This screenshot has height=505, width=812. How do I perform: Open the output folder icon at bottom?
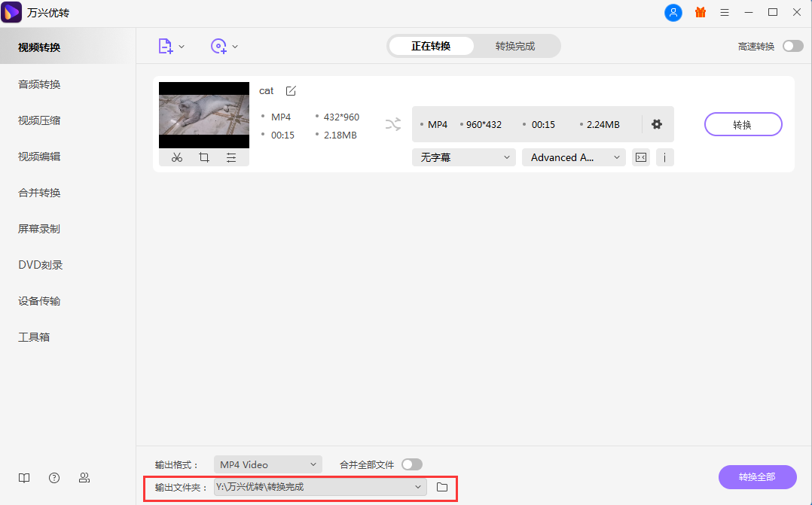coord(442,486)
